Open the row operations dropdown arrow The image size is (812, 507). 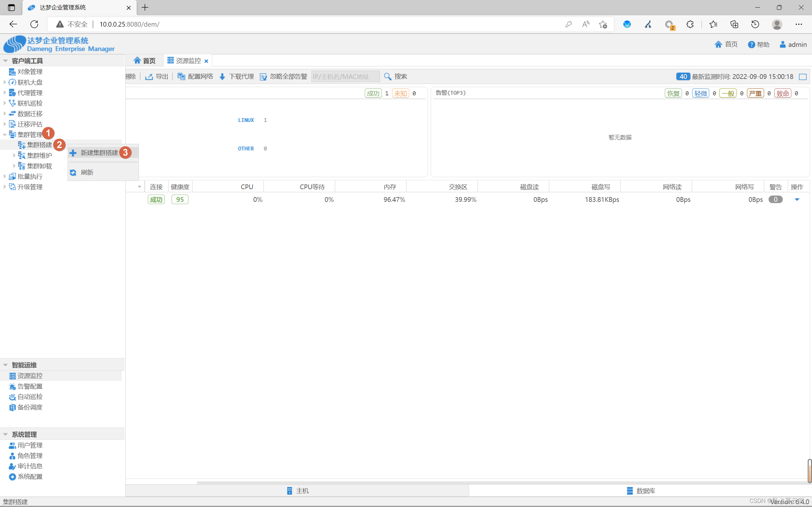click(797, 200)
